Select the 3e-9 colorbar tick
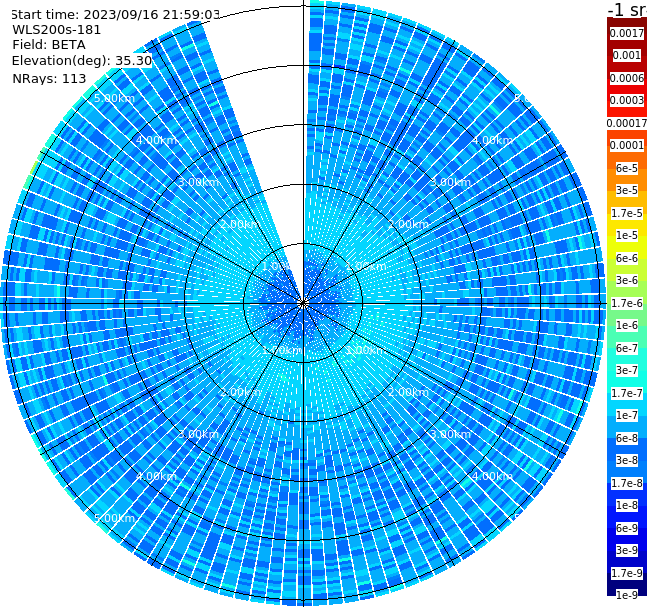Viewport: 647px width, 607px height. pos(627,550)
